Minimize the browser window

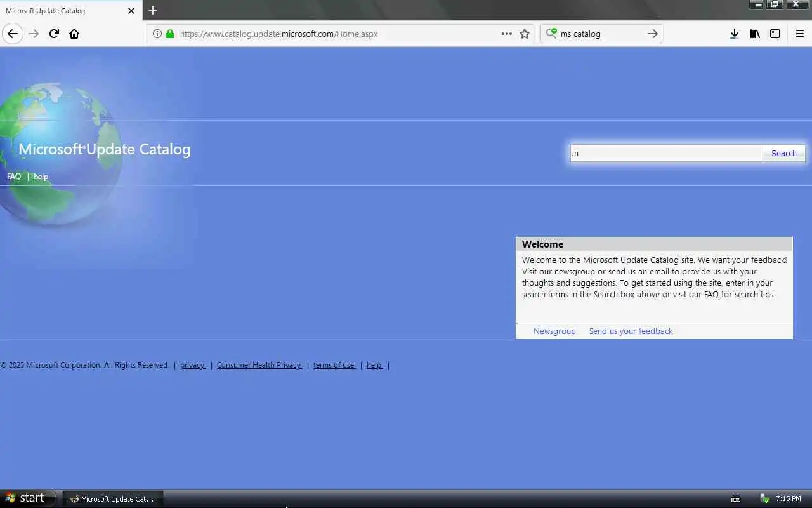757,4
